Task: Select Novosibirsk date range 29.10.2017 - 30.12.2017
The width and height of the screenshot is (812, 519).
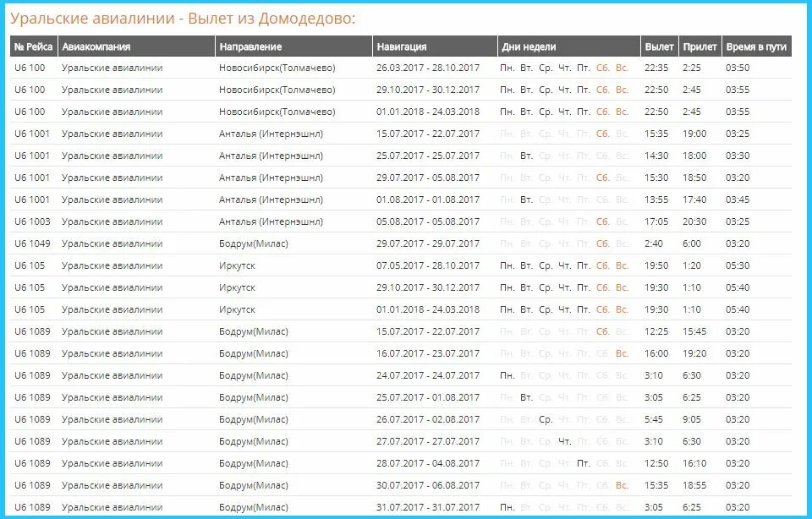Action: point(428,90)
